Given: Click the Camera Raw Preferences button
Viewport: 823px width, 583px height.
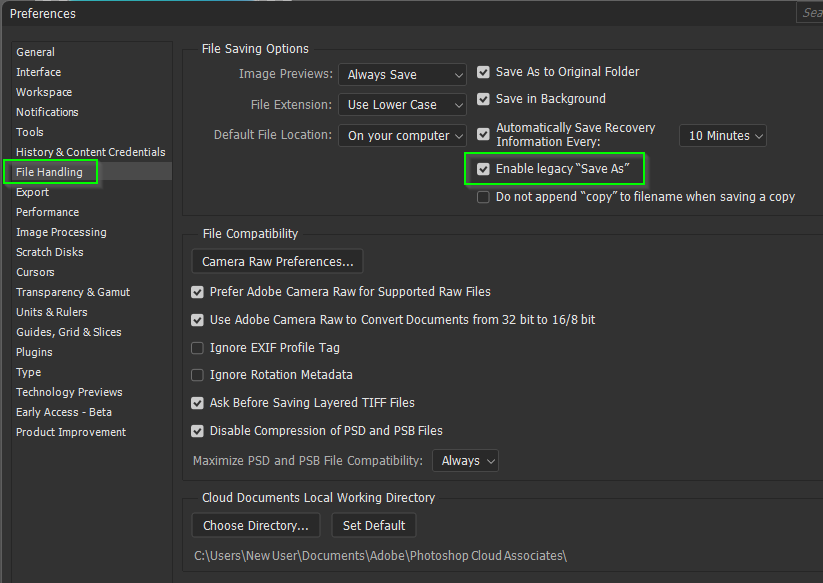Looking at the screenshot, I should [x=276, y=262].
